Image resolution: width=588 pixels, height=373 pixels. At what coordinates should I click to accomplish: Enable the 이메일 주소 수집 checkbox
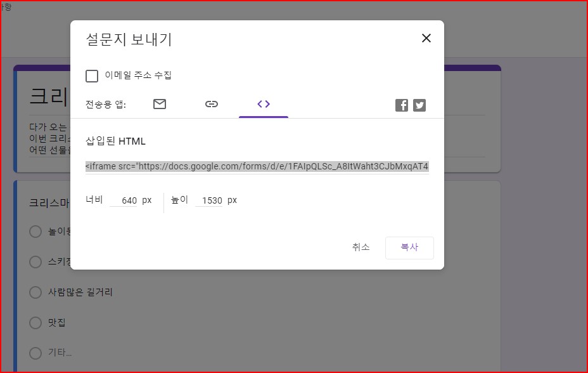[92, 75]
